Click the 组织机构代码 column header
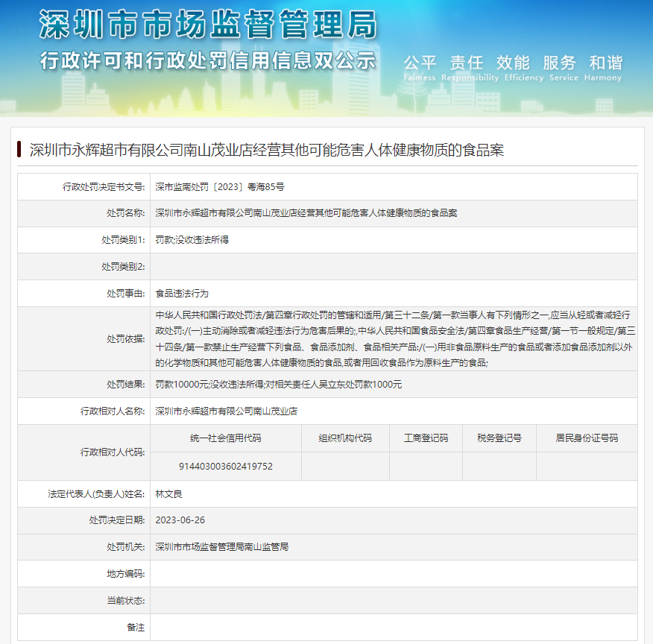The image size is (653, 644). (x=345, y=438)
